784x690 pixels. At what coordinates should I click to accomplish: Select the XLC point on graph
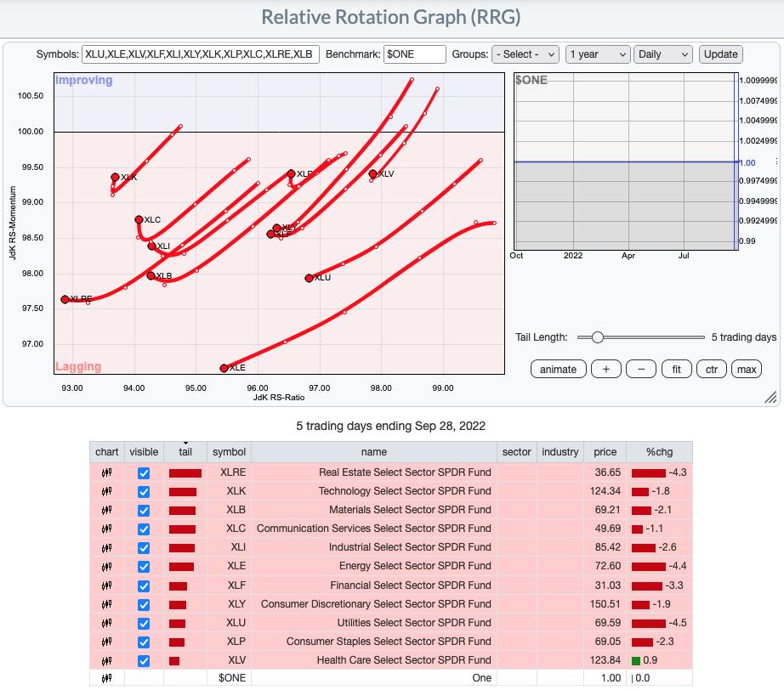139,219
